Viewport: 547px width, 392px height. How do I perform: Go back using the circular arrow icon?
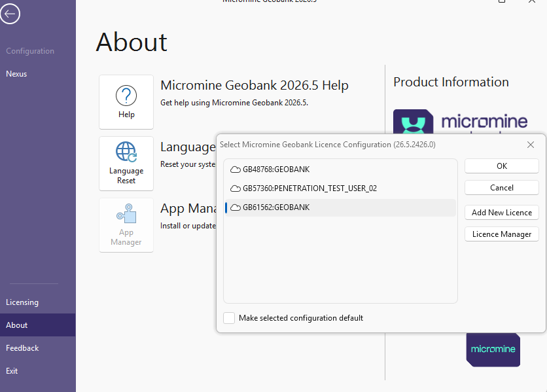pos(10,14)
